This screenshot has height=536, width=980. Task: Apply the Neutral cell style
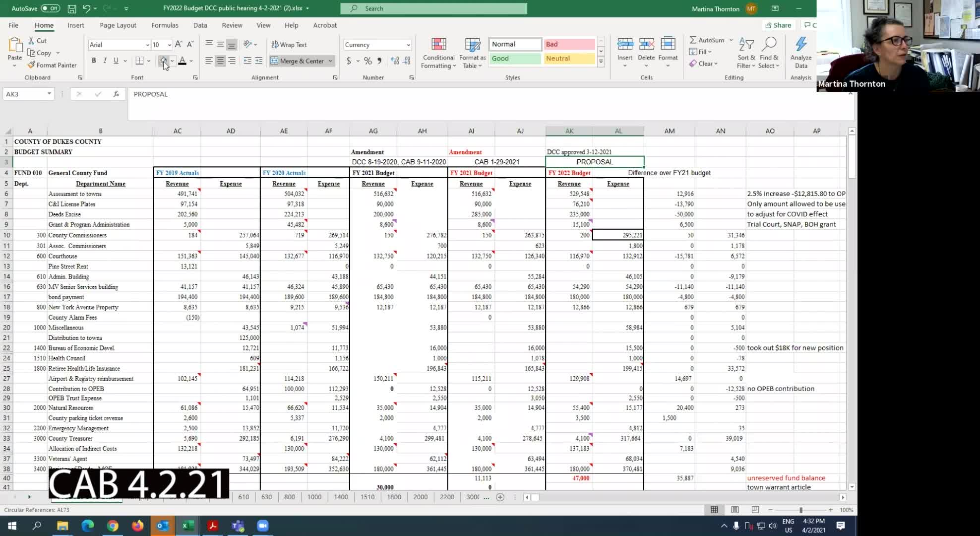[569, 59]
